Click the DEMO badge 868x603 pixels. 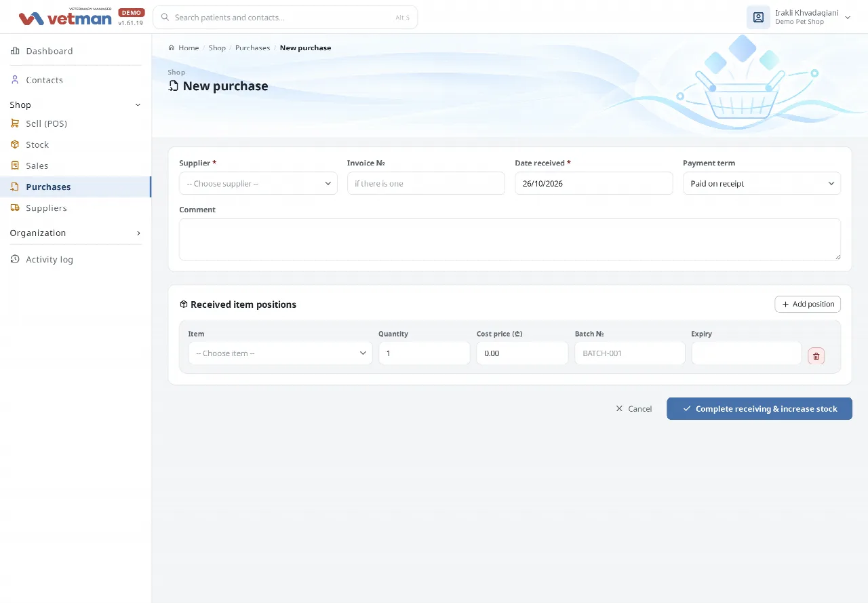132,12
